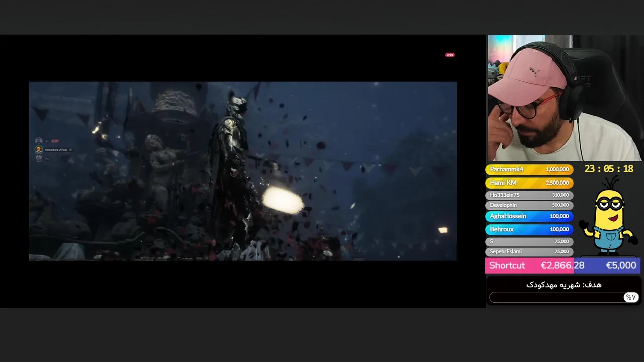
Task: Click the ٪۷ percentage badge on the goal bar
Action: (x=630, y=297)
